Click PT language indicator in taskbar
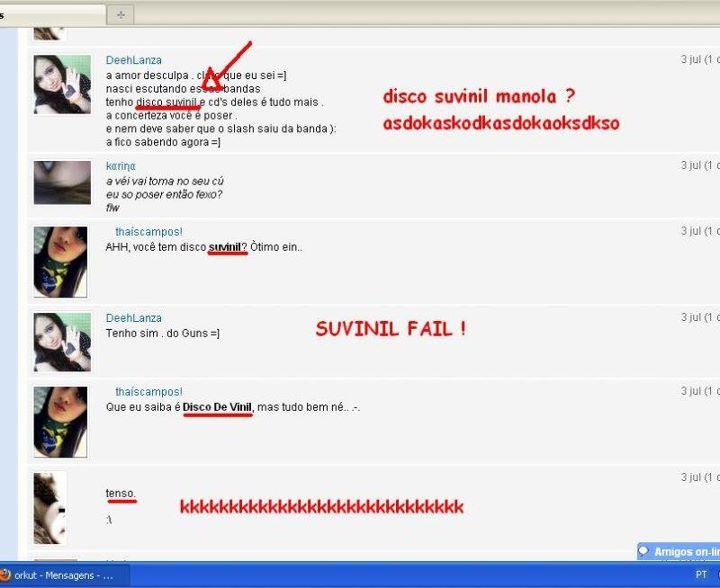This screenshot has height=588, width=720. 701,575
